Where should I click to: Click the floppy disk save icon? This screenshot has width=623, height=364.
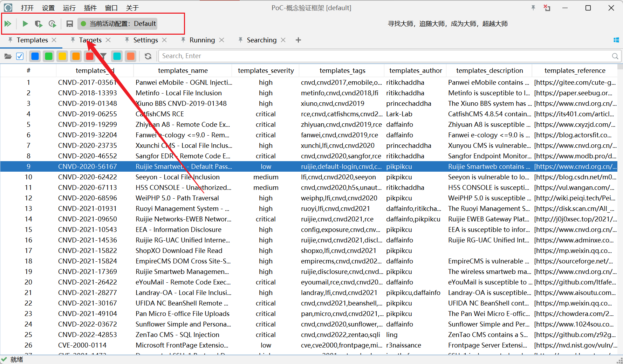click(69, 24)
